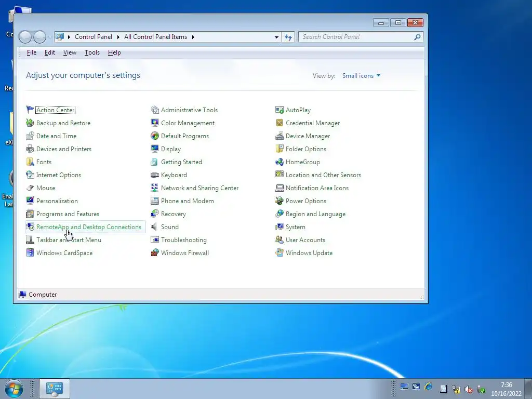The height and width of the screenshot is (399, 532).
Task: Open the View by Small icons dropdown
Action: point(361,76)
